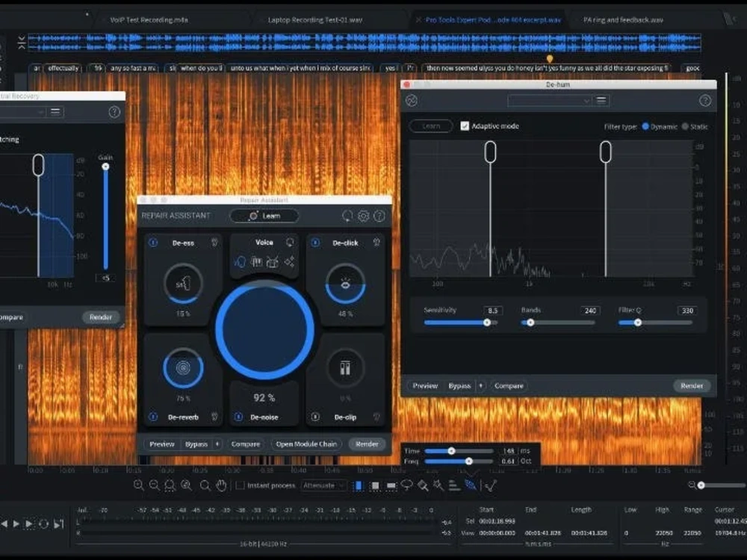Choose the dialogue voice icon in Repair Assistant
The width and height of the screenshot is (747, 560).
240,261
